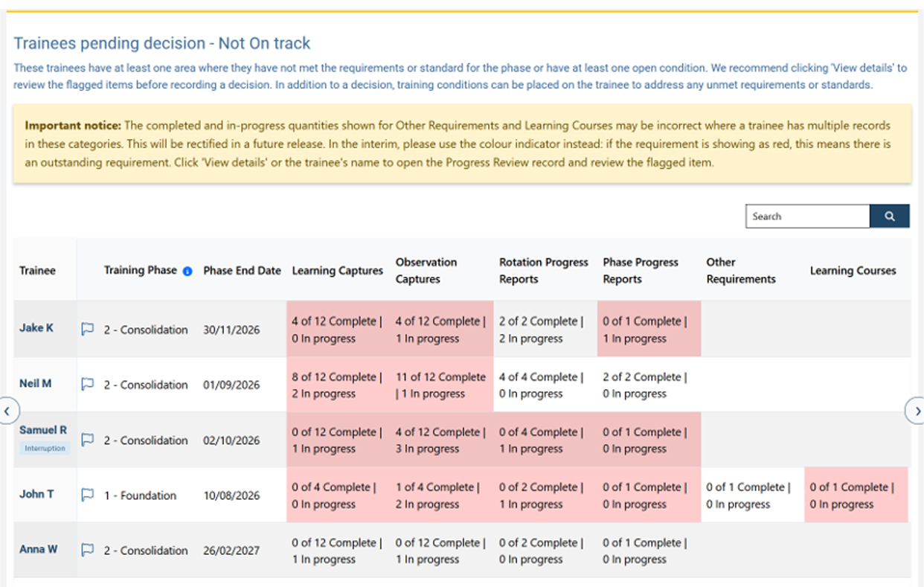Viewport: 924px width, 587px height.
Task: Open trainee Samuel R's record
Action: click(x=42, y=431)
